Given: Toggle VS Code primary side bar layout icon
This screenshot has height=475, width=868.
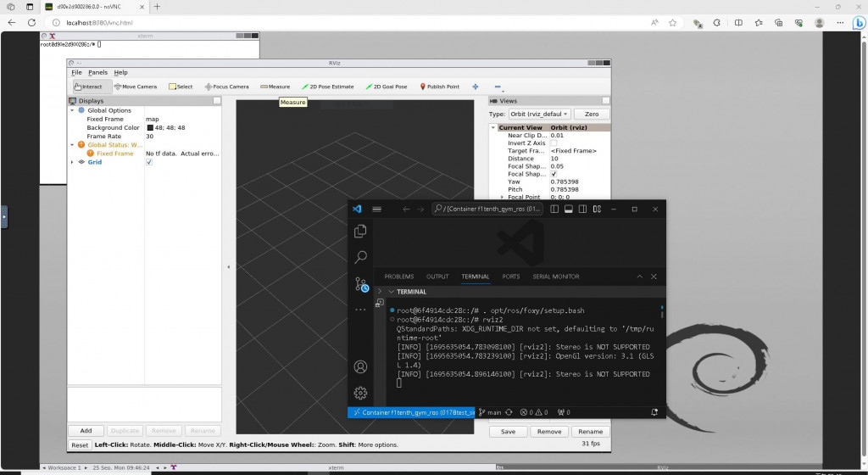Looking at the screenshot, I should (554, 210).
